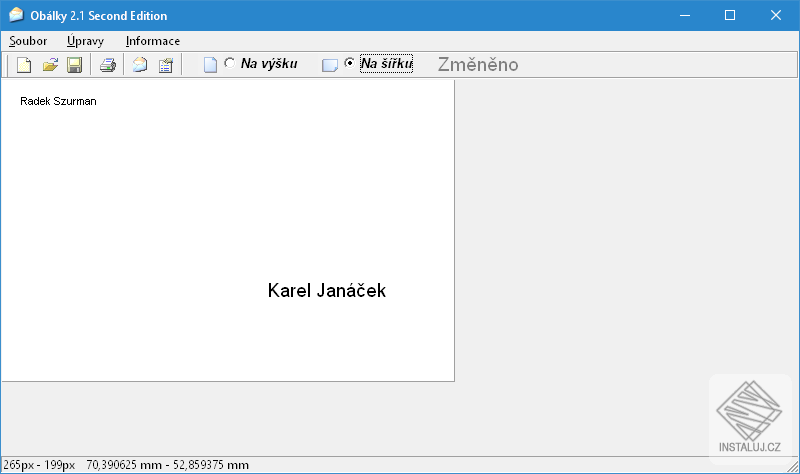The width and height of the screenshot is (800, 474).
Task: Open a file with the folder icon
Action: click(50, 65)
